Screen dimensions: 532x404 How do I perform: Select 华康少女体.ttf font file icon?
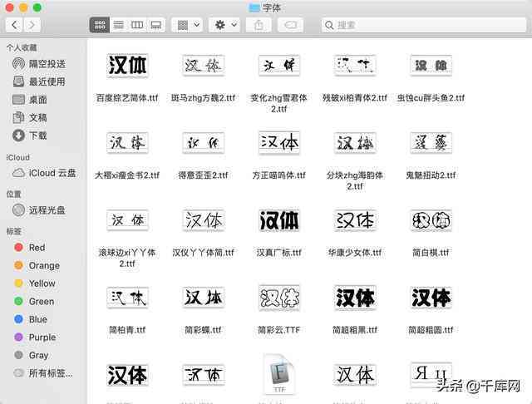click(355, 220)
